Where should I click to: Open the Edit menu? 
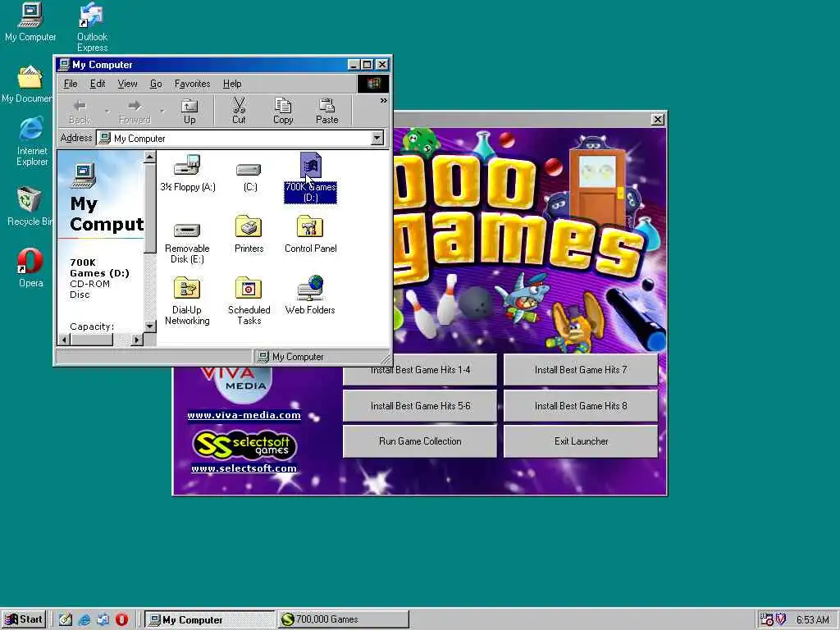click(x=98, y=84)
